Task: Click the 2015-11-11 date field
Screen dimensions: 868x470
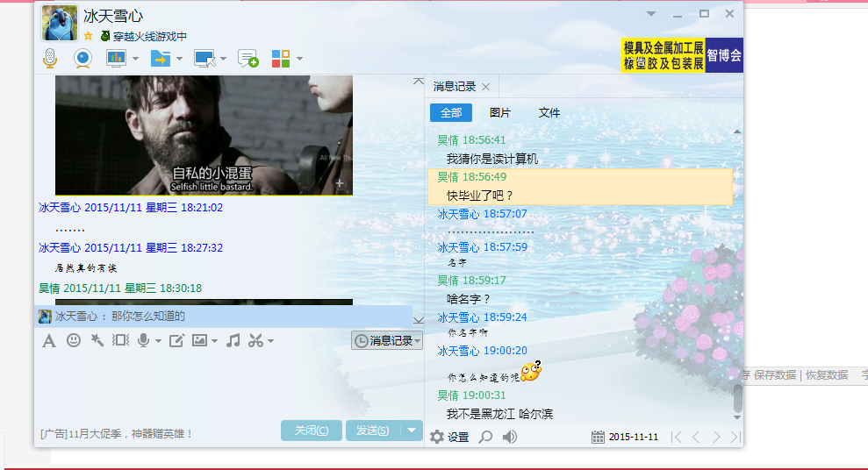Action: point(634,437)
